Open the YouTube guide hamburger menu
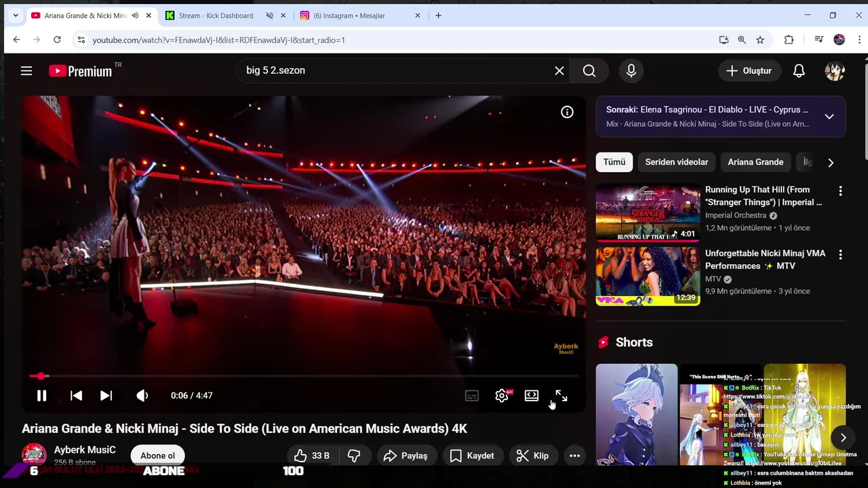The width and height of the screenshot is (868, 488). pyautogui.click(x=26, y=70)
